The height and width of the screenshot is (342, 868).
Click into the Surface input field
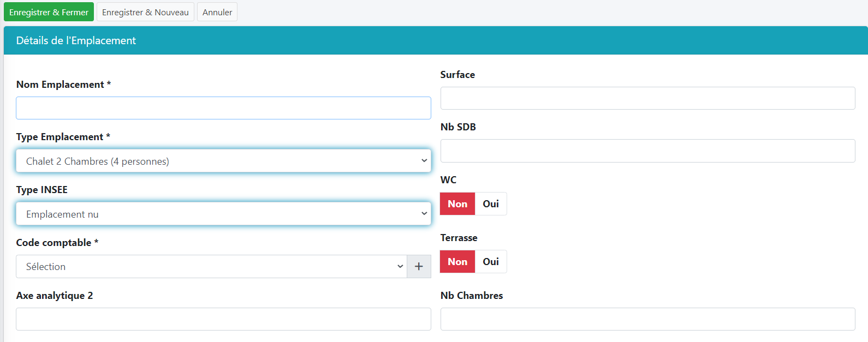coord(647,98)
